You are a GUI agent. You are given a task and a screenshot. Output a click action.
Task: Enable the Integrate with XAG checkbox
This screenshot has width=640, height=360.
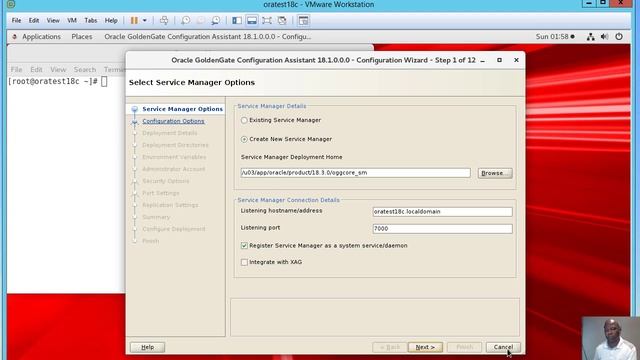click(244, 262)
